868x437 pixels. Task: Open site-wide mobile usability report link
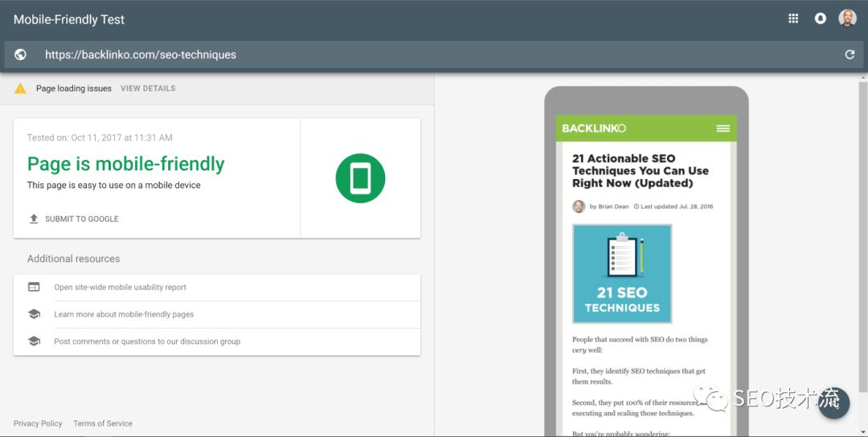121,287
